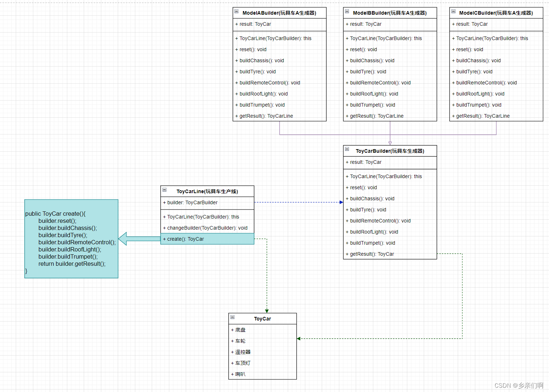
Task: Select buildRoofLight(): void in ModelBBuilder
Action: pos(390,94)
